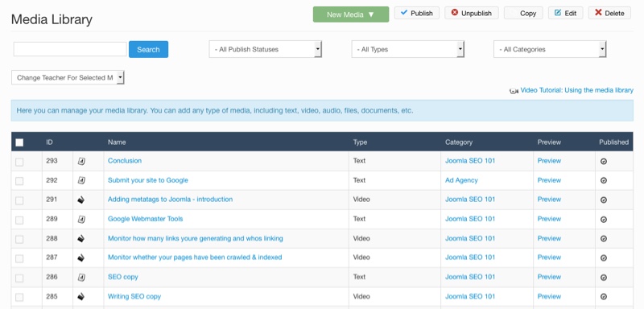The height and width of the screenshot is (309, 644).
Task: Check the box for Google Webmaster Tools
Action: 19,220
